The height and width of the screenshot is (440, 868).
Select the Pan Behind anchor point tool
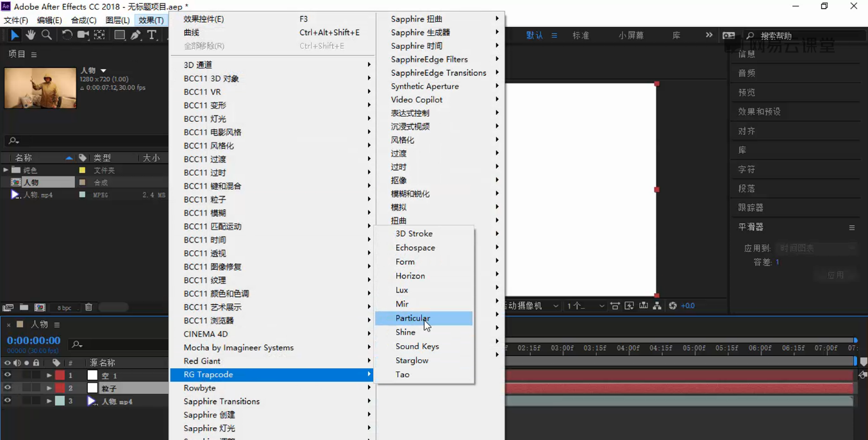click(99, 35)
